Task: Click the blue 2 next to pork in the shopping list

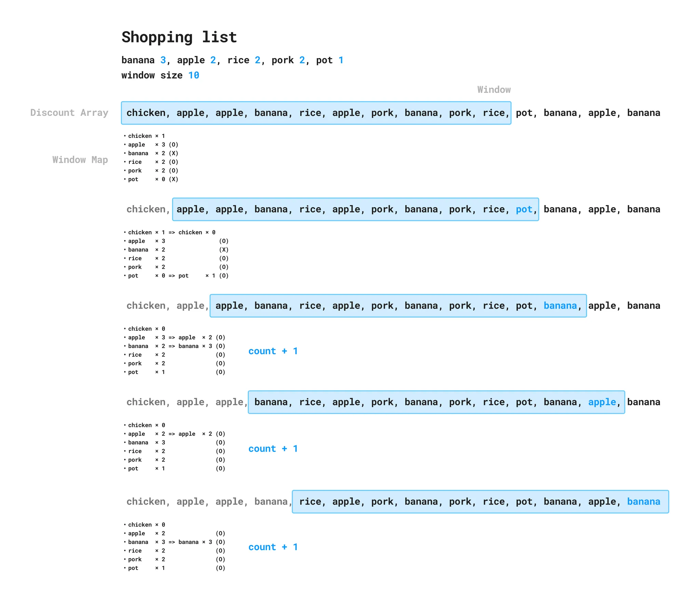Action: click(302, 60)
